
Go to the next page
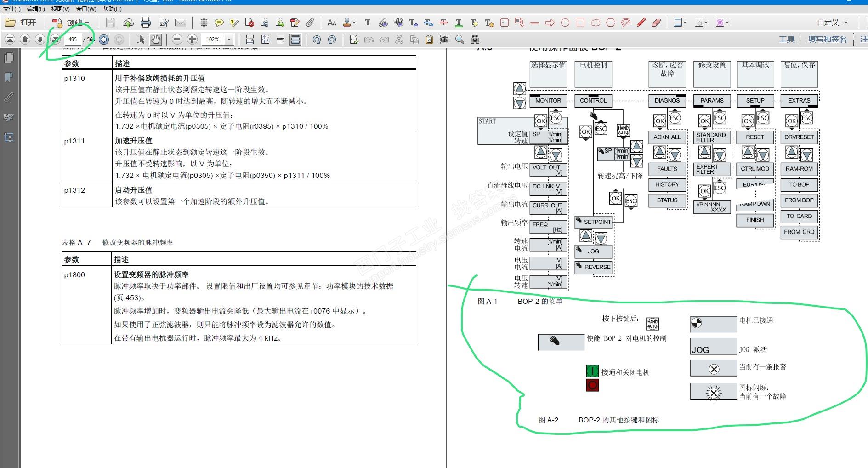[x=40, y=40]
